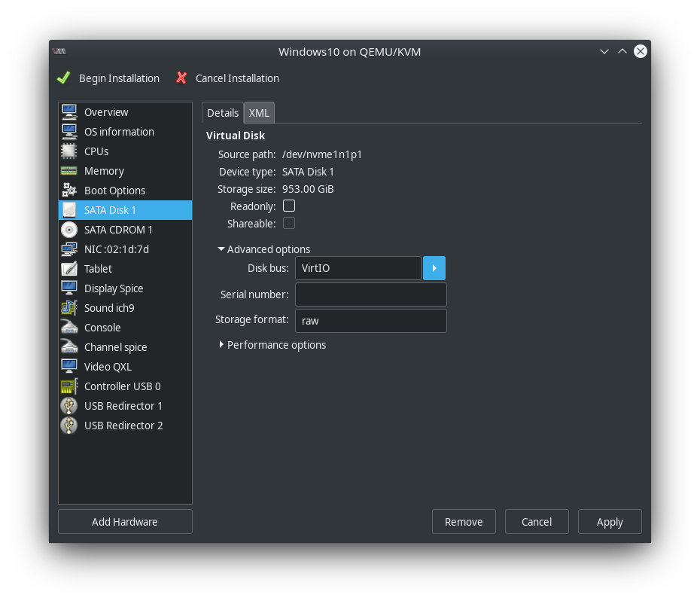Select the Video QXL monitor icon
This screenshot has height=601, width=700.
[x=69, y=367]
